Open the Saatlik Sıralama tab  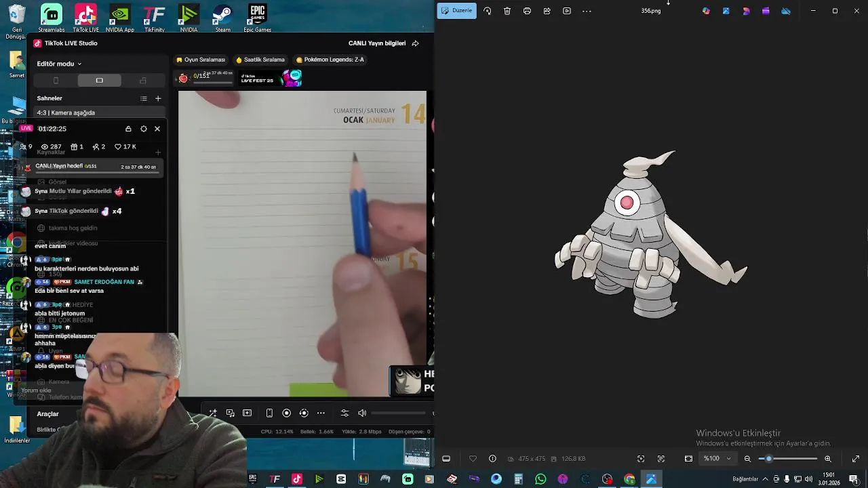(x=260, y=60)
